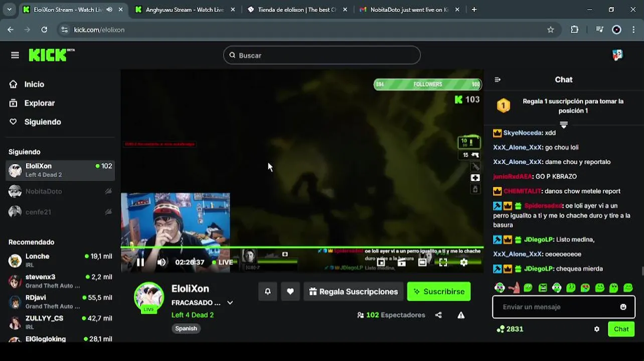Focus the Buscar search field
This screenshot has height=361, width=644.
(x=321, y=55)
